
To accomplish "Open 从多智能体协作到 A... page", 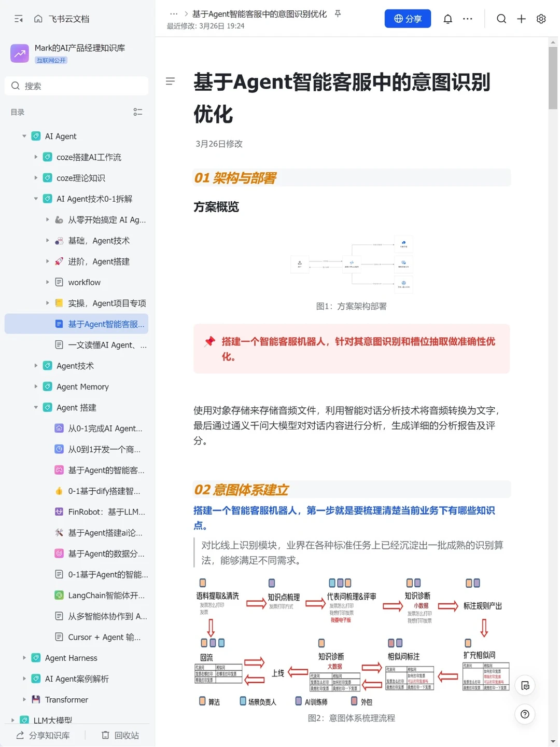I will pyautogui.click(x=77, y=616).
